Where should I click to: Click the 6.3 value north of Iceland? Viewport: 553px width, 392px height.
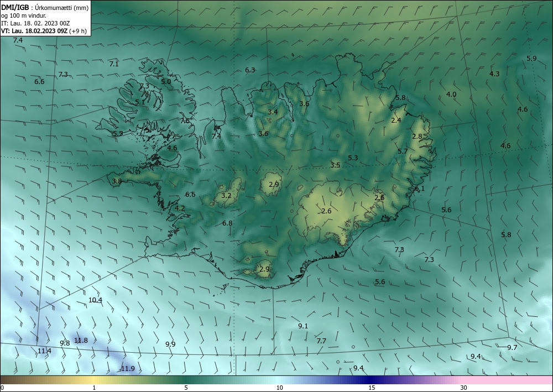point(250,70)
